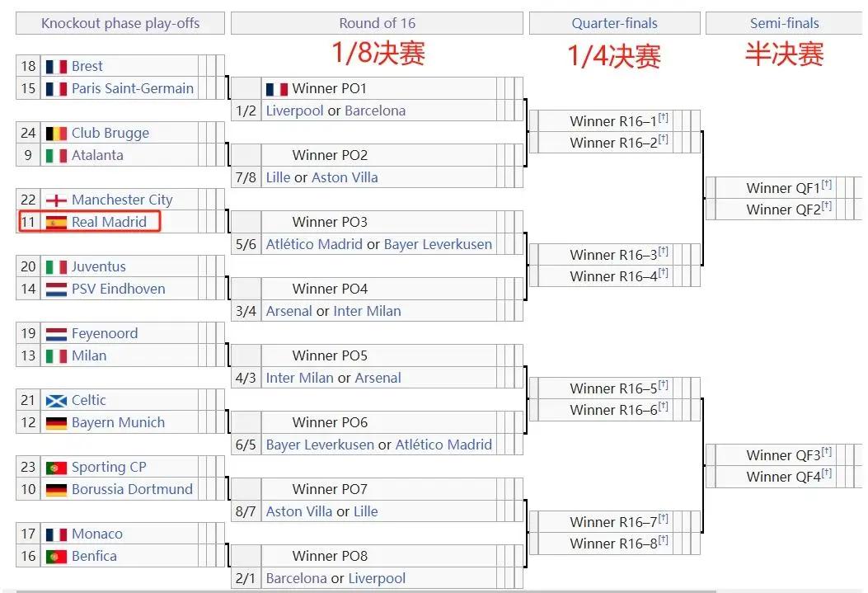Click the Semi-finals column header
The height and width of the screenshot is (593, 868).
(x=785, y=23)
